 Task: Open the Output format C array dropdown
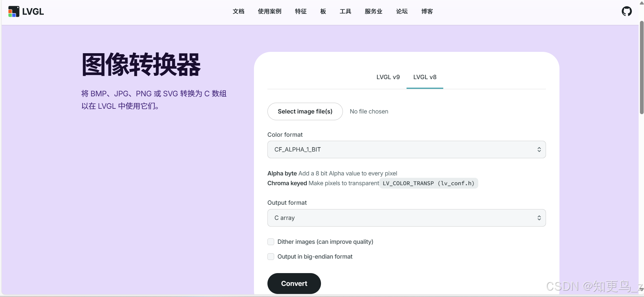pyautogui.click(x=407, y=218)
